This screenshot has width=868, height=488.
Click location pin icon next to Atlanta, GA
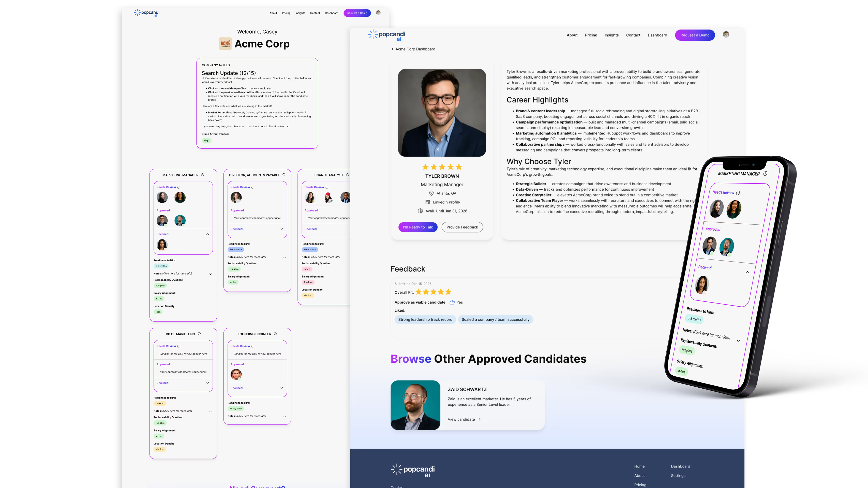click(x=431, y=193)
